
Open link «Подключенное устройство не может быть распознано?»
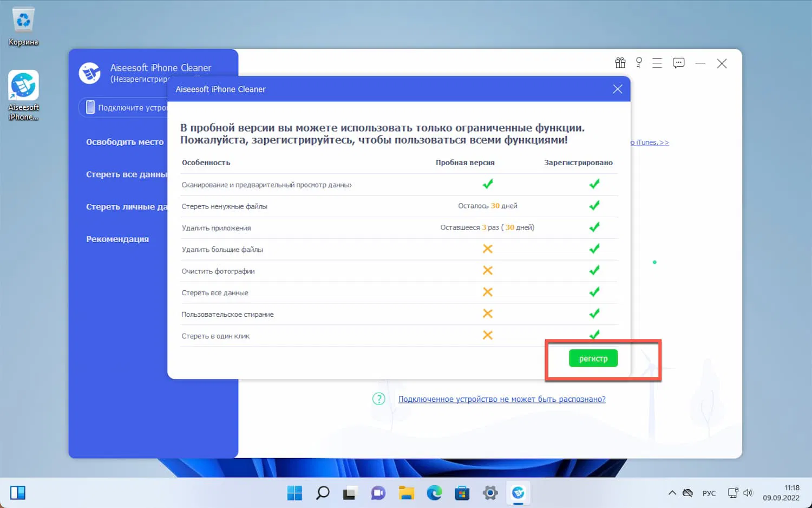[x=502, y=399]
